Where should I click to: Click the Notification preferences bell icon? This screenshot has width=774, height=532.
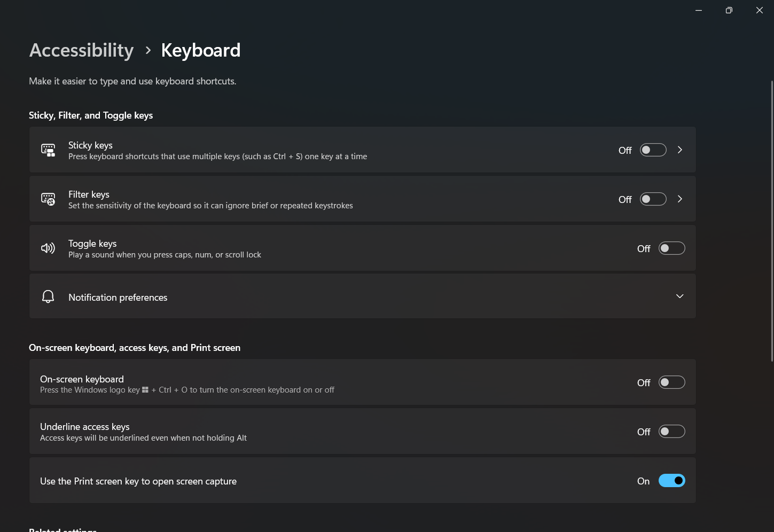point(48,296)
